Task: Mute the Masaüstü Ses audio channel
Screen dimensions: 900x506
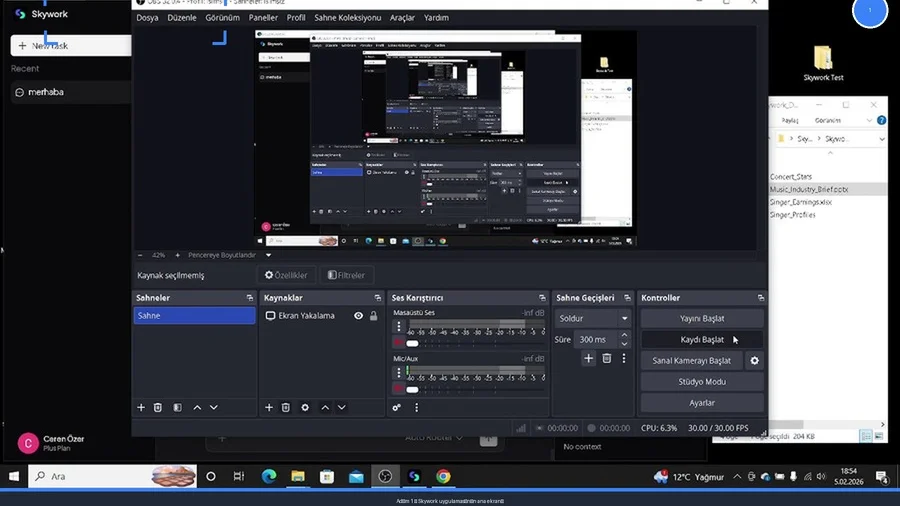Action: pyautogui.click(x=398, y=343)
